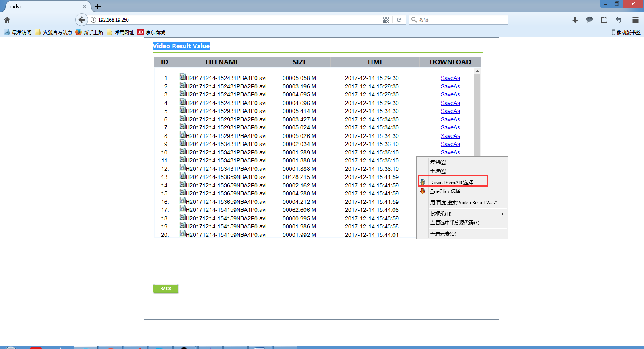The image size is (644, 349).
Task: Search Baidu for selected text menu entry
Action: pyautogui.click(x=462, y=203)
